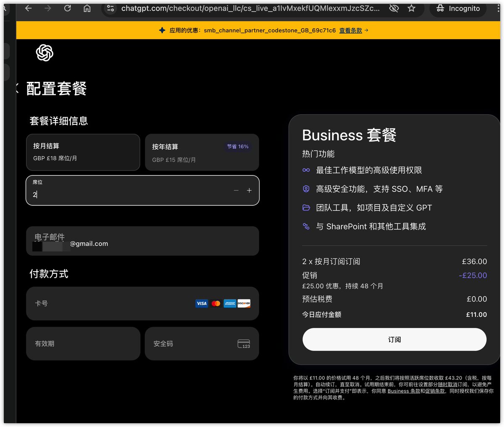Click into the 席位 seat count field

pos(142,190)
